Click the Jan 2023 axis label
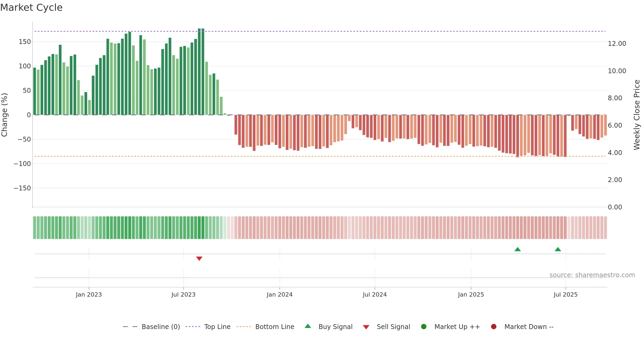The height and width of the screenshot is (362, 644). (89, 294)
